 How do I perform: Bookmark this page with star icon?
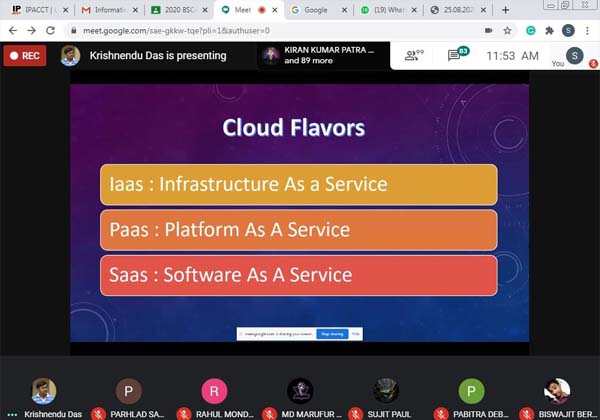[507, 31]
